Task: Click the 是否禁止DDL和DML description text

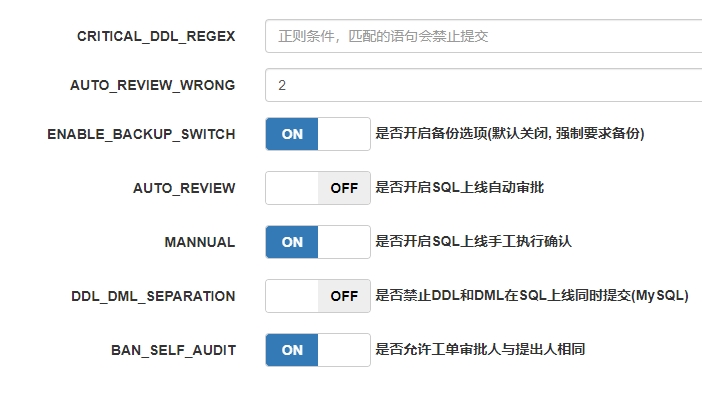Action: coord(531,296)
